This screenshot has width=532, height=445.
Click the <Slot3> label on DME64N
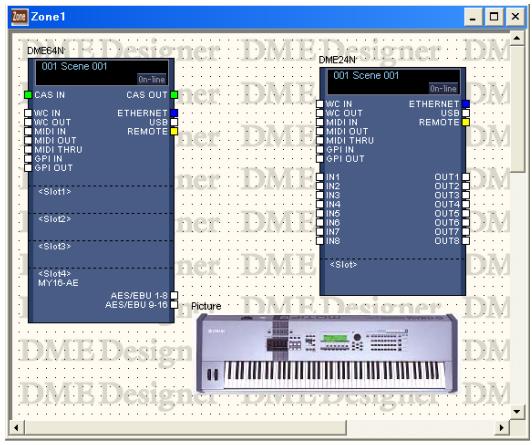pyautogui.click(x=55, y=246)
